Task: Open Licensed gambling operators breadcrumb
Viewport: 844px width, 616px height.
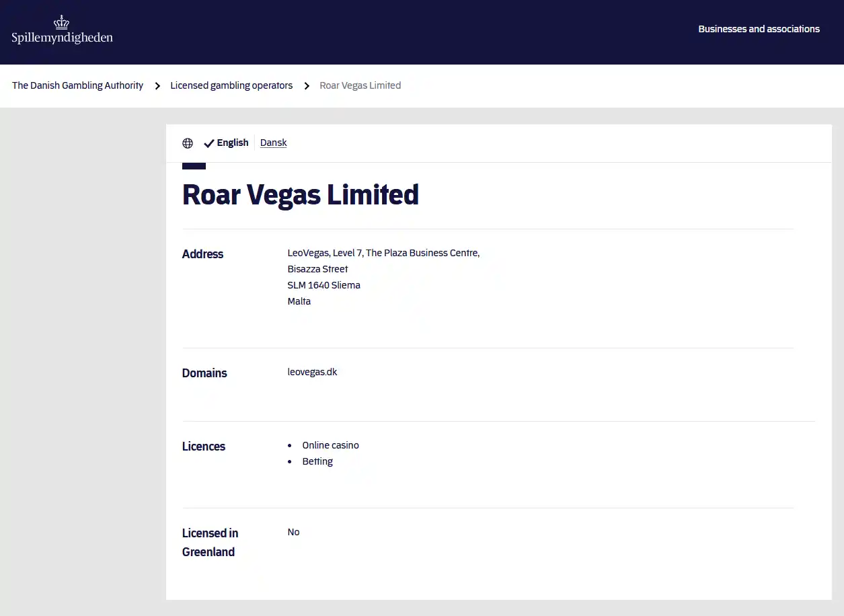Action: (231, 85)
